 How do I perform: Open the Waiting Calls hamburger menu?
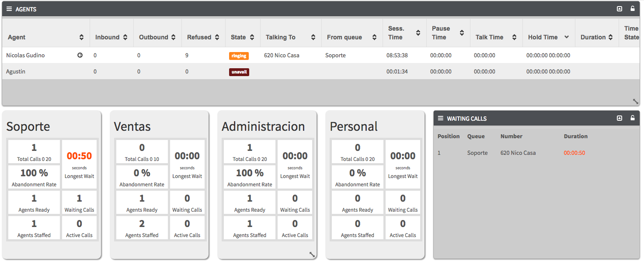pos(441,119)
